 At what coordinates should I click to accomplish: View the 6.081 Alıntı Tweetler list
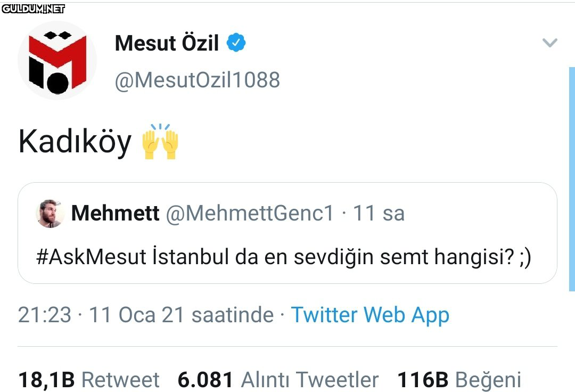point(278,380)
